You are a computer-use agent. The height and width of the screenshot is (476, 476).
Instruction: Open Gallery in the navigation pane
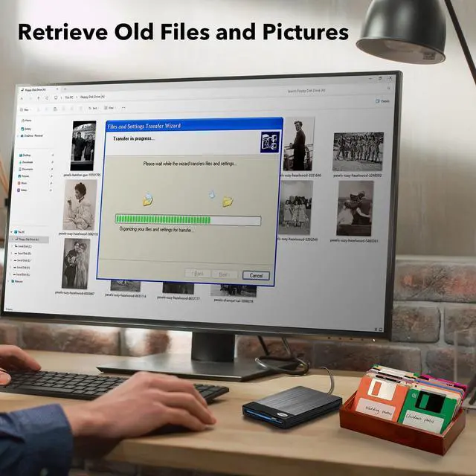tap(27, 129)
